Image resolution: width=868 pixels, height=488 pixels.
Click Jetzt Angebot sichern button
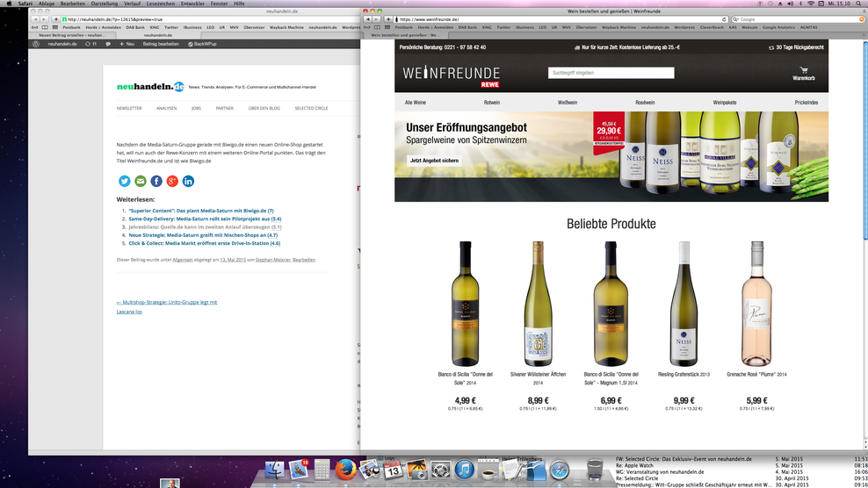(x=435, y=161)
